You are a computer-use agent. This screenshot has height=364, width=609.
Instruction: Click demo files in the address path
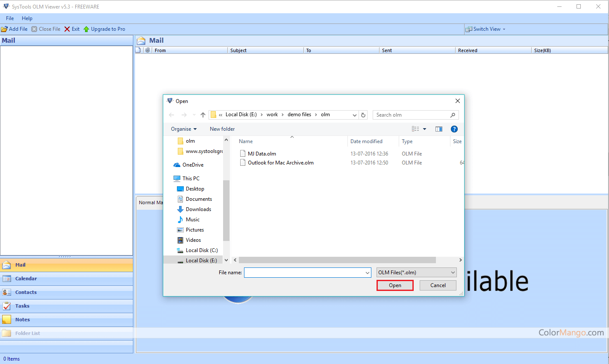coord(299,114)
